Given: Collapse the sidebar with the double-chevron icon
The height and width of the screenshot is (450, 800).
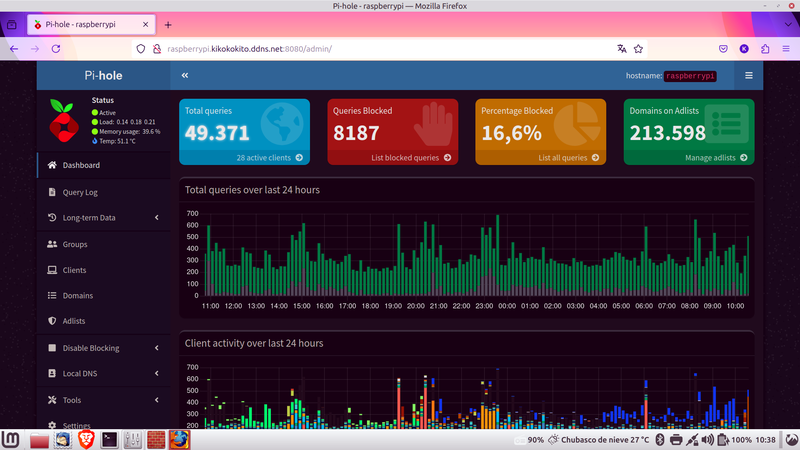Looking at the screenshot, I should click(x=185, y=76).
